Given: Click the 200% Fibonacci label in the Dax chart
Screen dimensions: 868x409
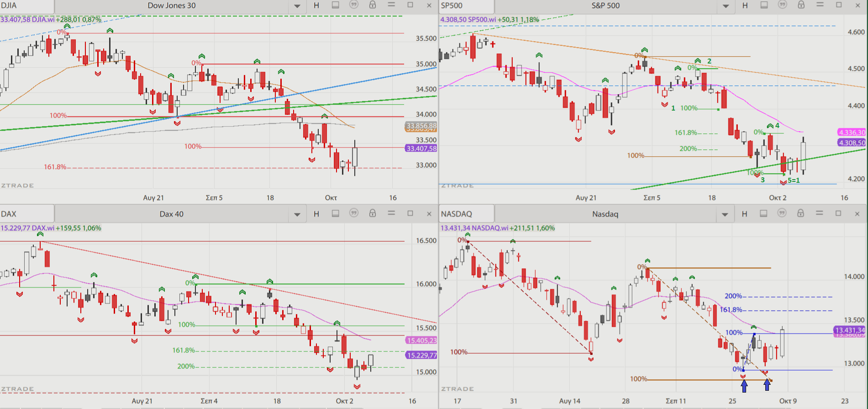Looking at the screenshot, I should 186,366.
